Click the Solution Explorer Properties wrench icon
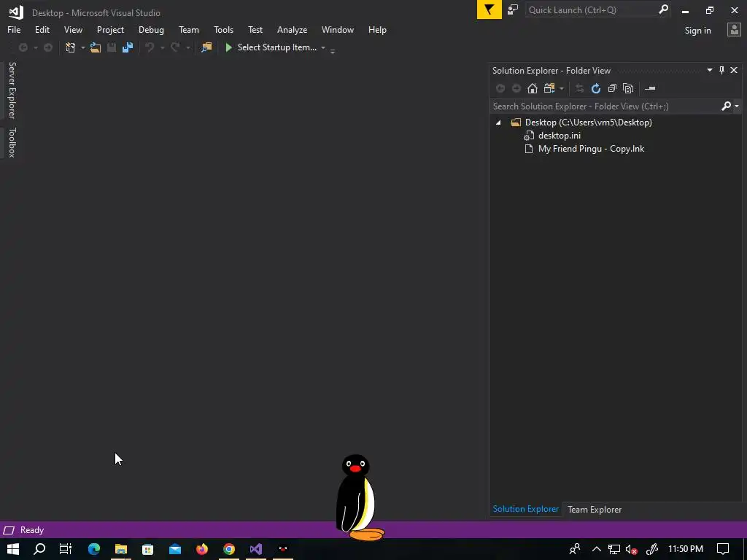This screenshot has width=747, height=560. tap(650, 88)
